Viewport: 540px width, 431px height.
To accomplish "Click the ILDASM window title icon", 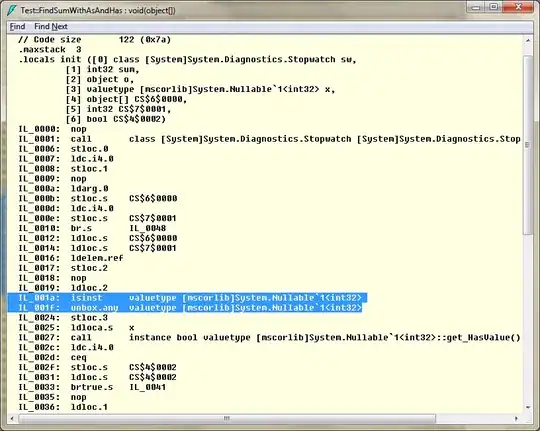I will 11,10.
